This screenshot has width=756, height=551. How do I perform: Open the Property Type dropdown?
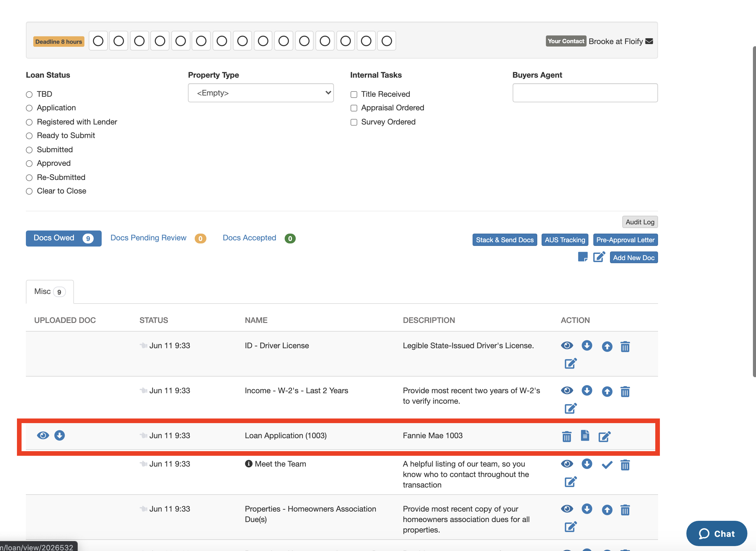[x=261, y=93]
